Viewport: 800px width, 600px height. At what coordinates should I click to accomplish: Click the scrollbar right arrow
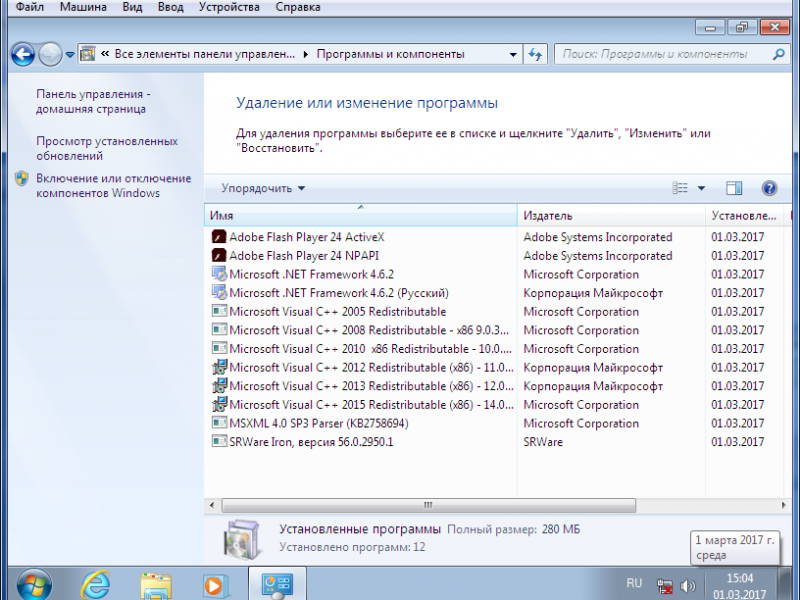[x=784, y=506]
